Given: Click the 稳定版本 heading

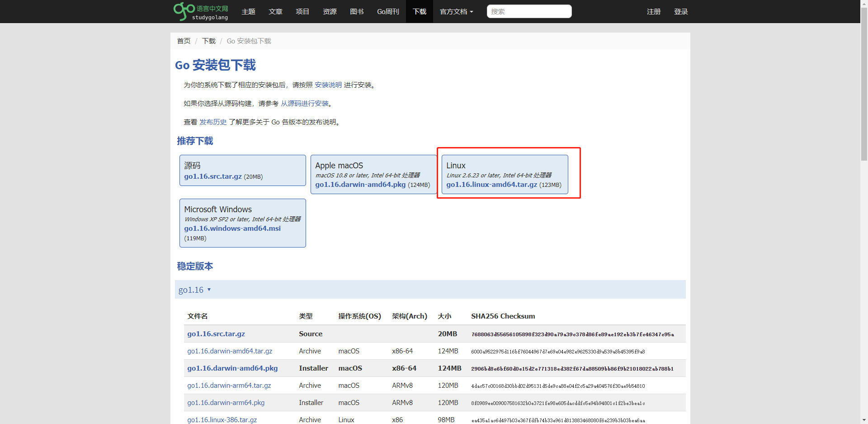Looking at the screenshot, I should (x=195, y=266).
